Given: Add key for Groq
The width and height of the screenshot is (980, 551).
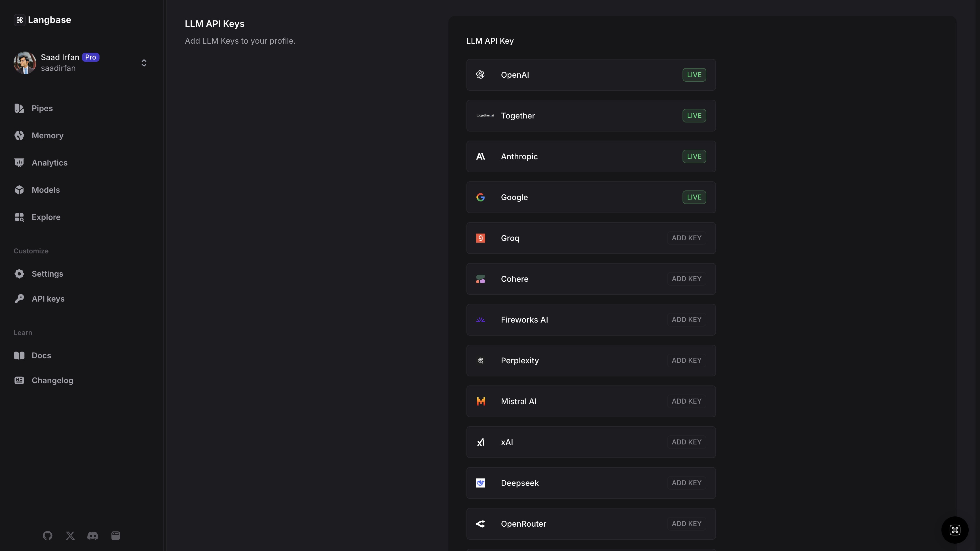Looking at the screenshot, I should coord(686,238).
